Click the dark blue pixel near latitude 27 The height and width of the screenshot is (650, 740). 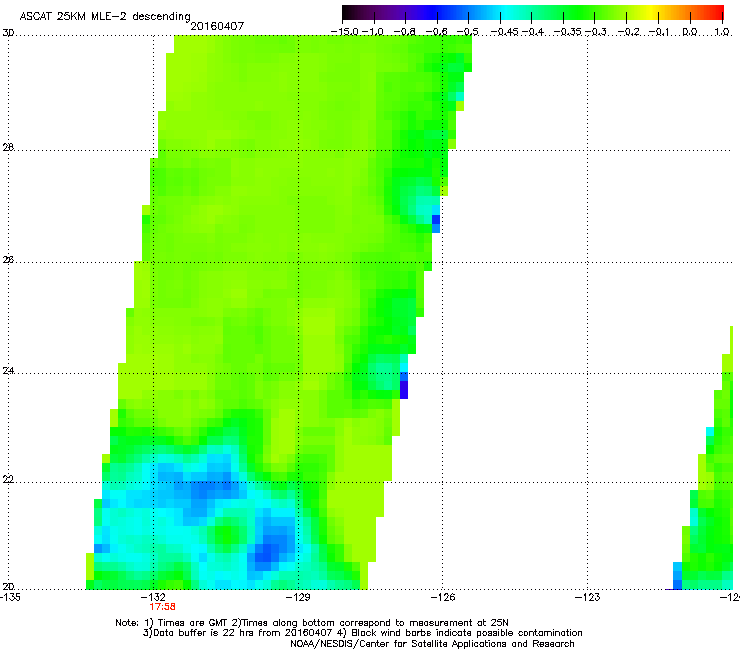[436, 219]
